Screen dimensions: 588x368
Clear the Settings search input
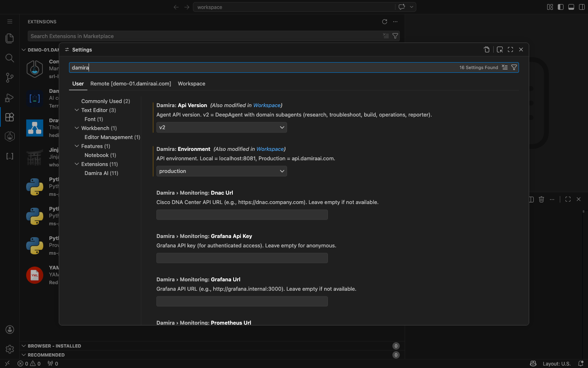point(505,67)
